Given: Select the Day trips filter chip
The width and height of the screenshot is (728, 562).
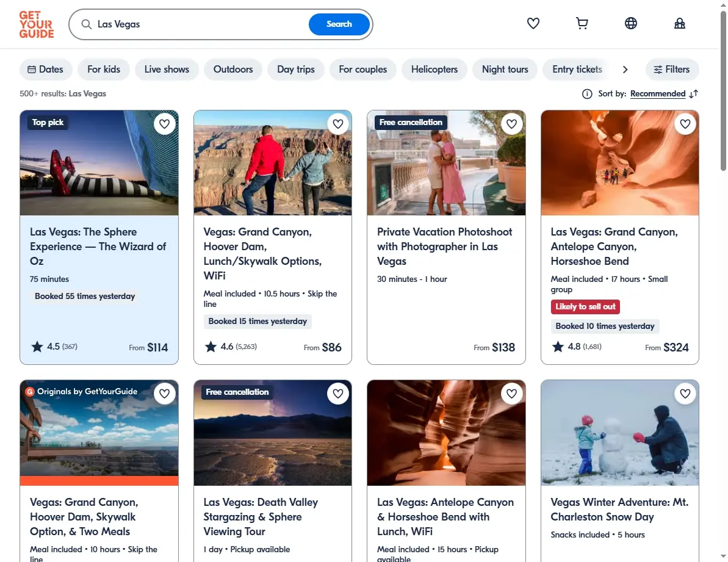Looking at the screenshot, I should click(x=296, y=70).
